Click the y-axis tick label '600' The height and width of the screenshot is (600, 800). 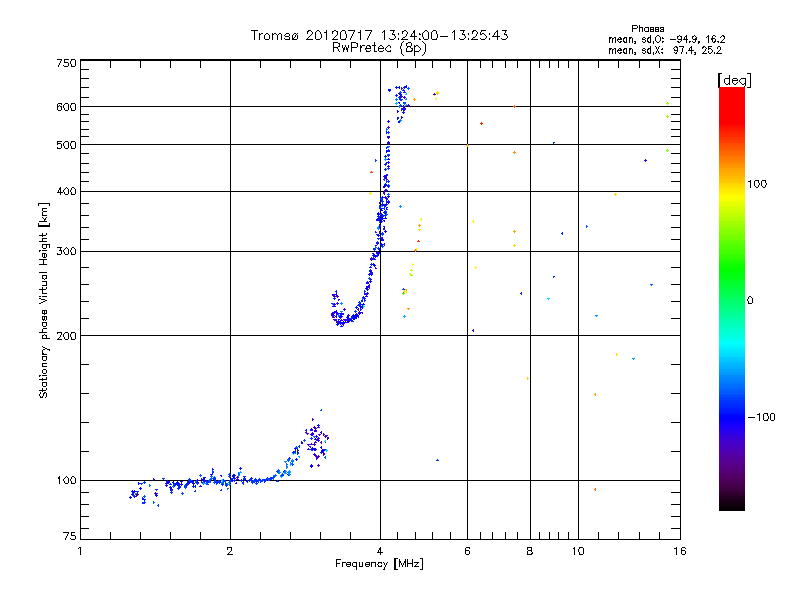66,107
